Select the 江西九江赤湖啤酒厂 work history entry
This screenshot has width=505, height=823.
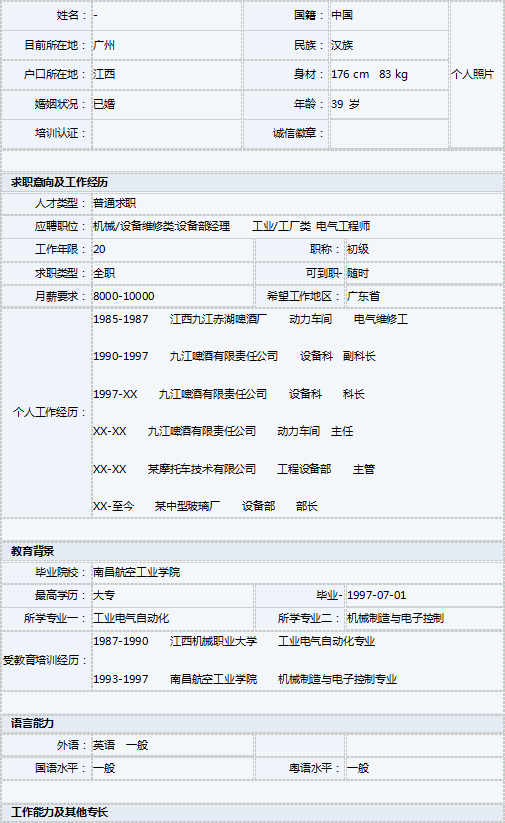(218, 319)
